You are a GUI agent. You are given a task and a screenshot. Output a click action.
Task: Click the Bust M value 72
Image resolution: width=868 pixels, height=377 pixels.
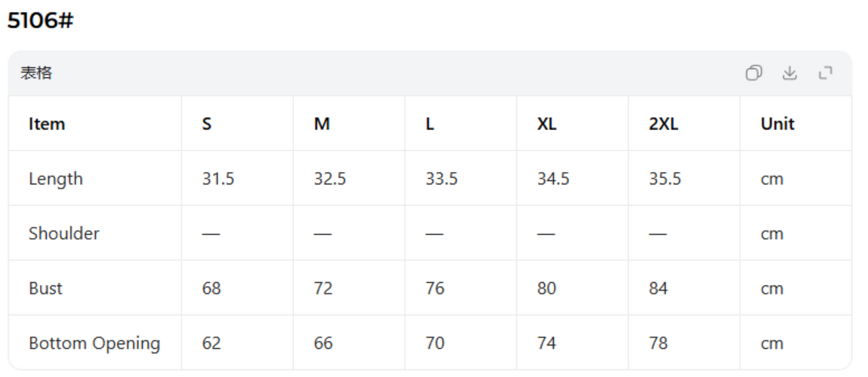coord(323,288)
